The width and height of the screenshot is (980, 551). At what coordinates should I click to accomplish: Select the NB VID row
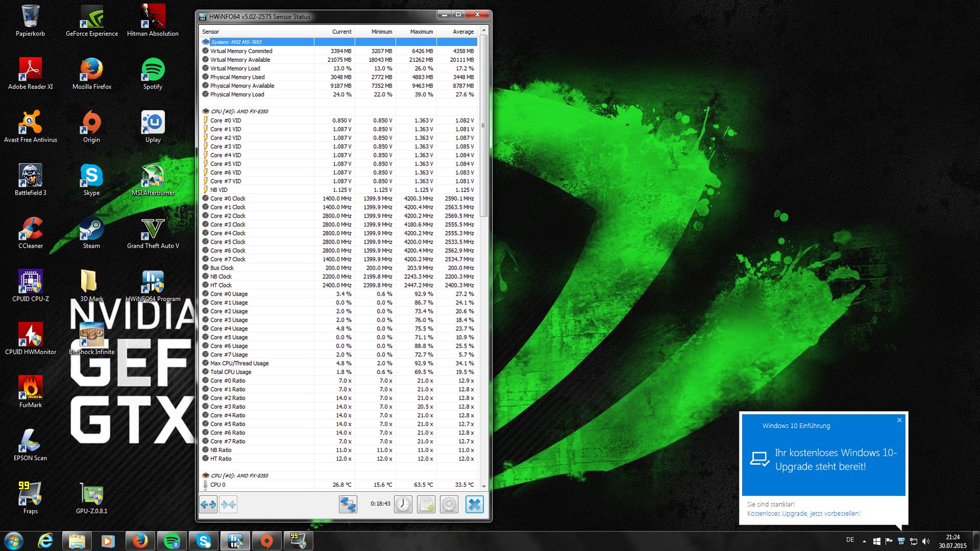tap(339, 190)
